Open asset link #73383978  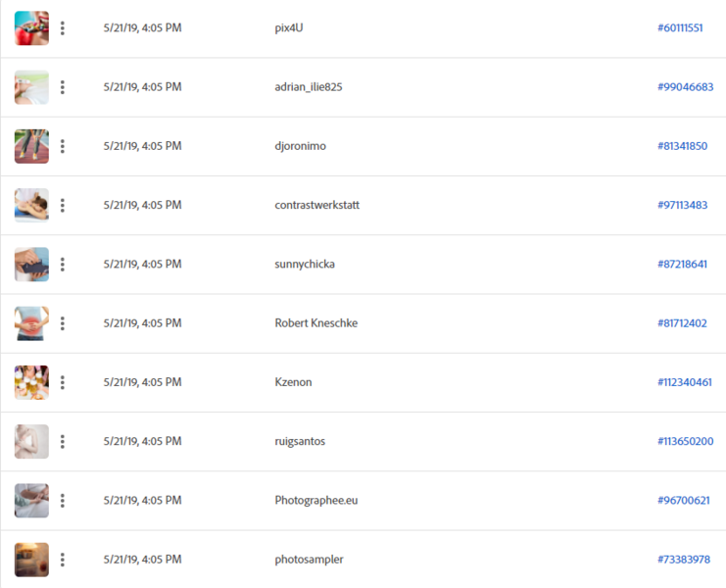pos(684,560)
